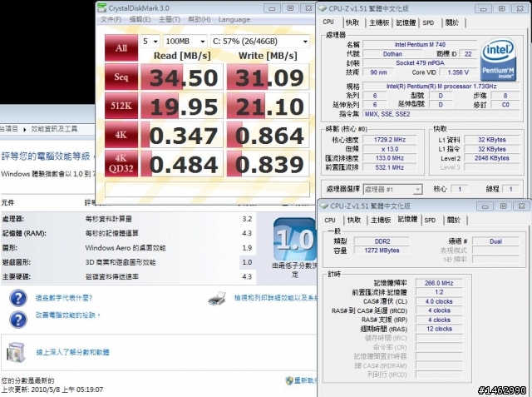Click the printer icon for detailed performance report

point(217,298)
